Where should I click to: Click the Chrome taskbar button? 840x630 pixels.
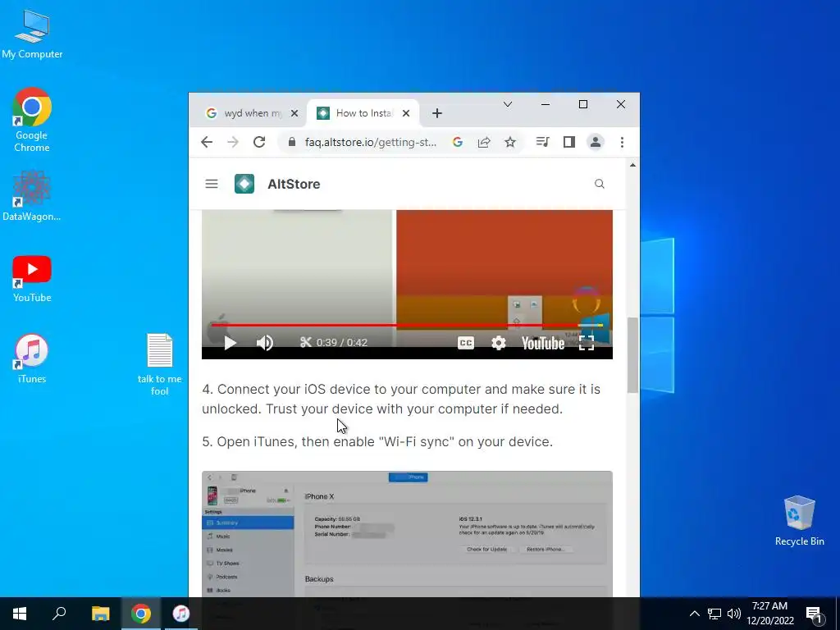point(141,614)
